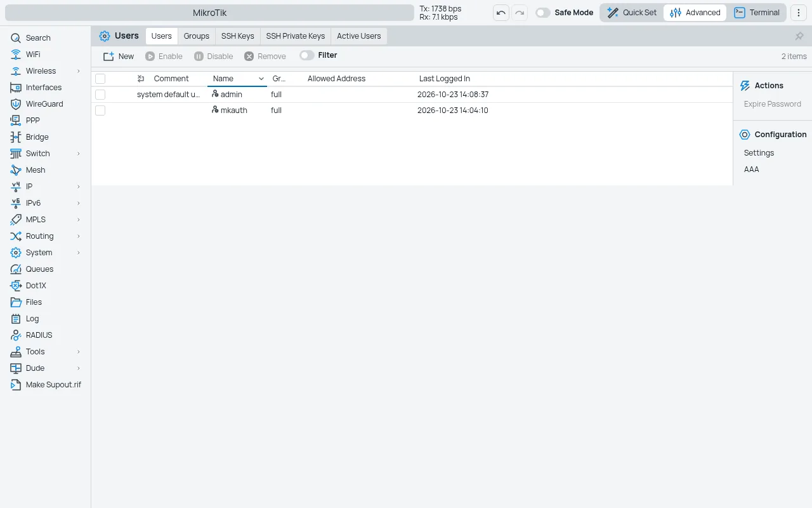The image size is (812, 508).
Task: Expand the IPv6 submenu
Action: (x=79, y=203)
